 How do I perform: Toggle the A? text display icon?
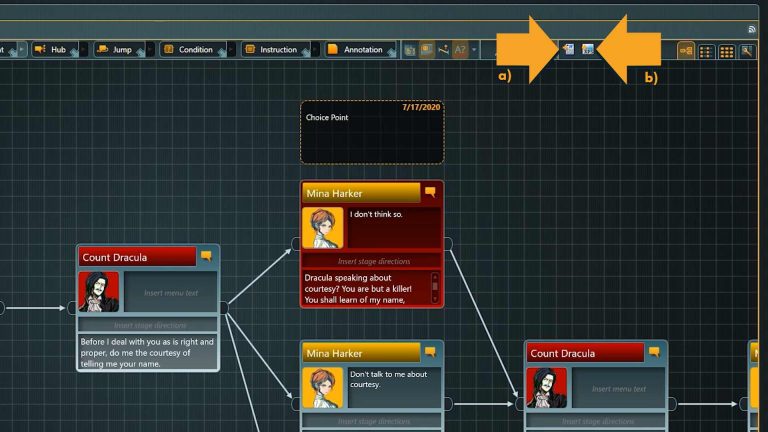point(460,49)
